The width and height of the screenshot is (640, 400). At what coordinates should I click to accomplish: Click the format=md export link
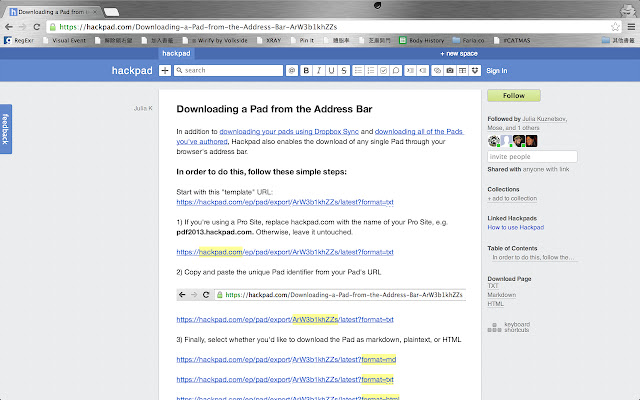pyautogui.click(x=286, y=359)
